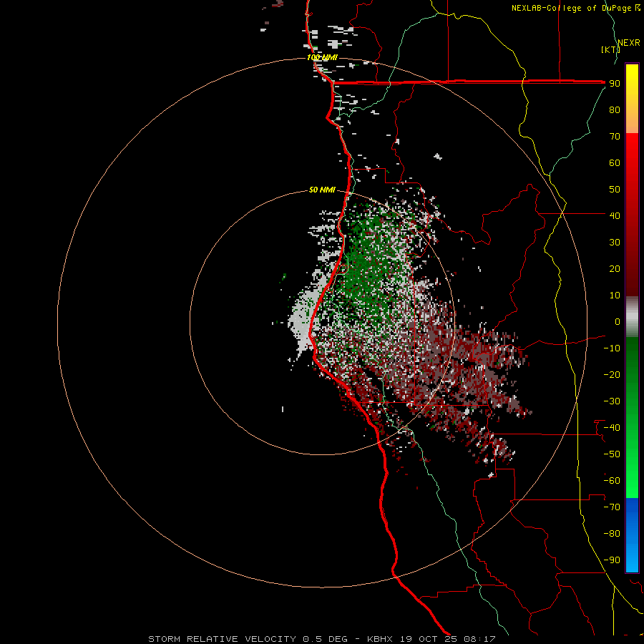The width and height of the screenshot is (644, 644).
Task: Click the 0 value on the velocity scale
Action: [x=618, y=321]
